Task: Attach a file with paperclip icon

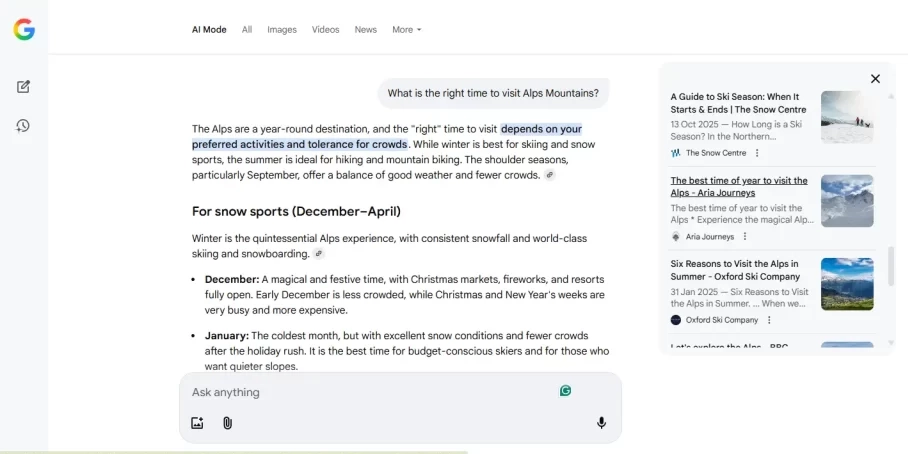Action: point(227,423)
